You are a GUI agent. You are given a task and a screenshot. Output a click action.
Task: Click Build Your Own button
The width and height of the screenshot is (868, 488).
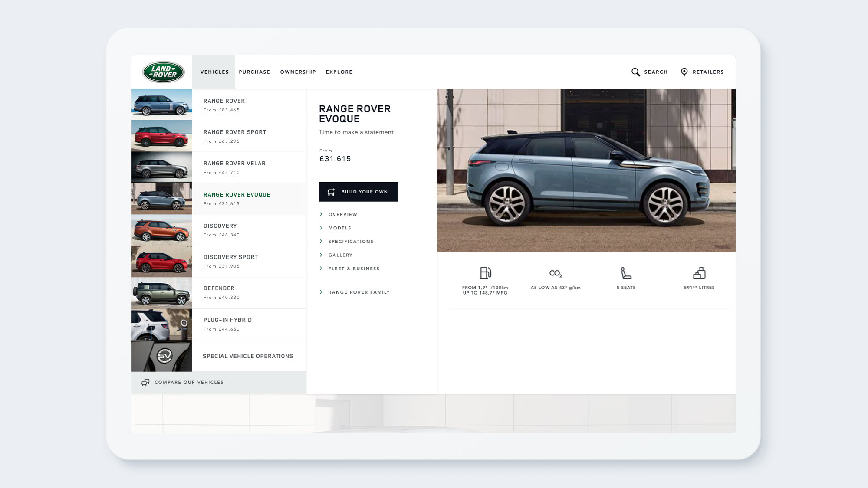point(358,192)
